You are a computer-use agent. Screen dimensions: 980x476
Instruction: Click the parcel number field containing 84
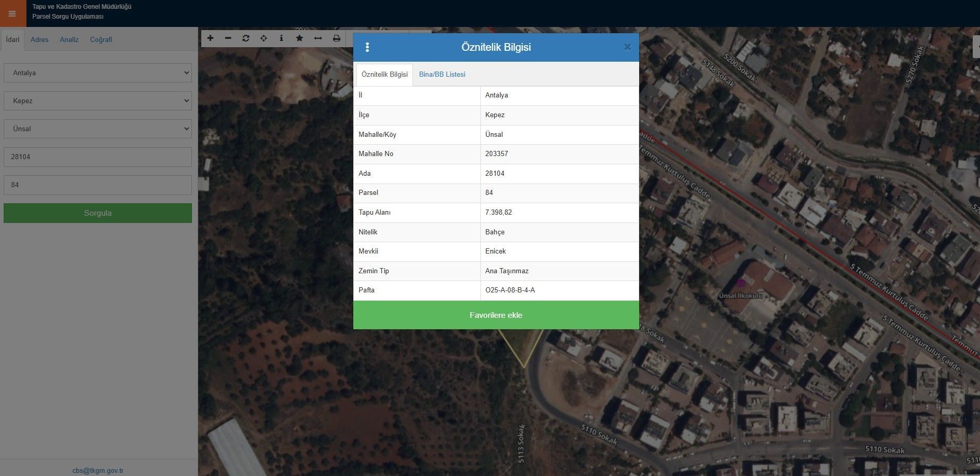98,185
